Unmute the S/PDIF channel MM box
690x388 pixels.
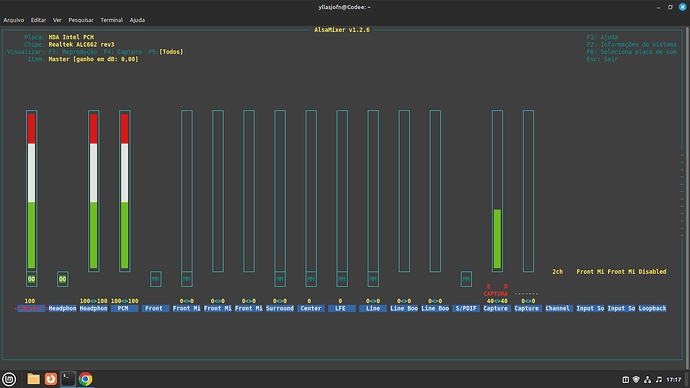[x=466, y=279]
